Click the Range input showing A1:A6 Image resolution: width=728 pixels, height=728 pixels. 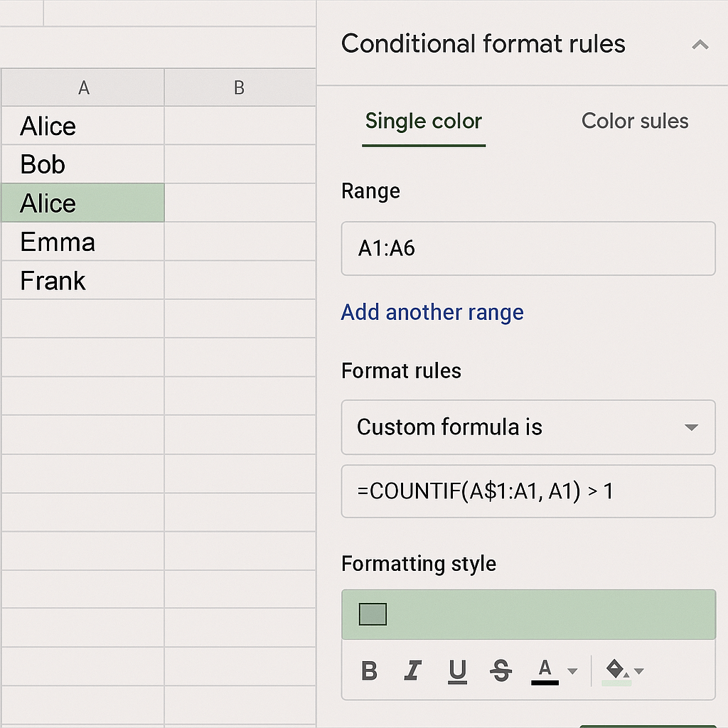pos(528,249)
